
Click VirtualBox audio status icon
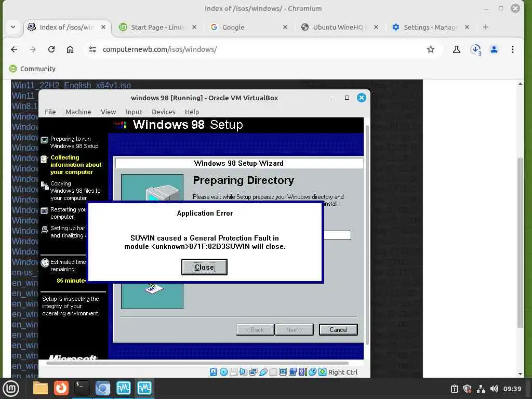click(243, 372)
